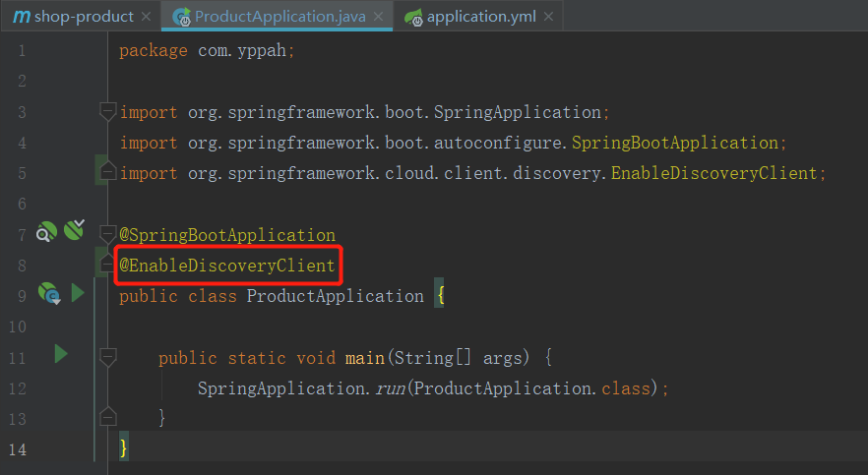868x475 pixels.
Task: Click line number 14 in the gutter
Action: (x=17, y=449)
